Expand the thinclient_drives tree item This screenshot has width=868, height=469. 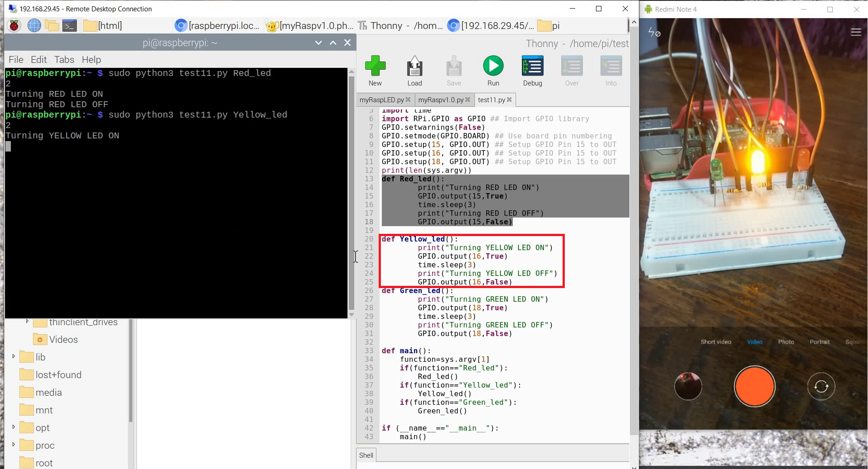point(27,322)
